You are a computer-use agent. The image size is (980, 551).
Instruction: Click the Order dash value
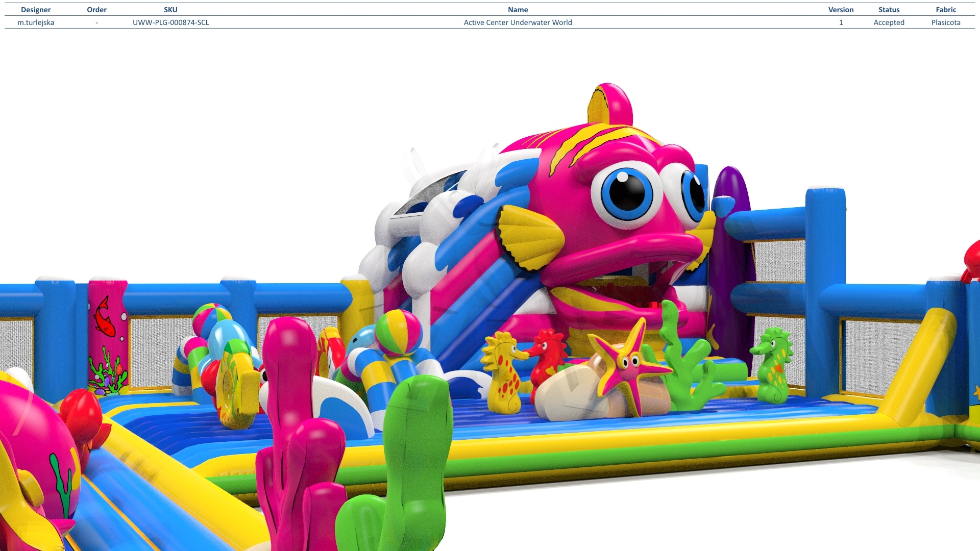[x=96, y=22]
